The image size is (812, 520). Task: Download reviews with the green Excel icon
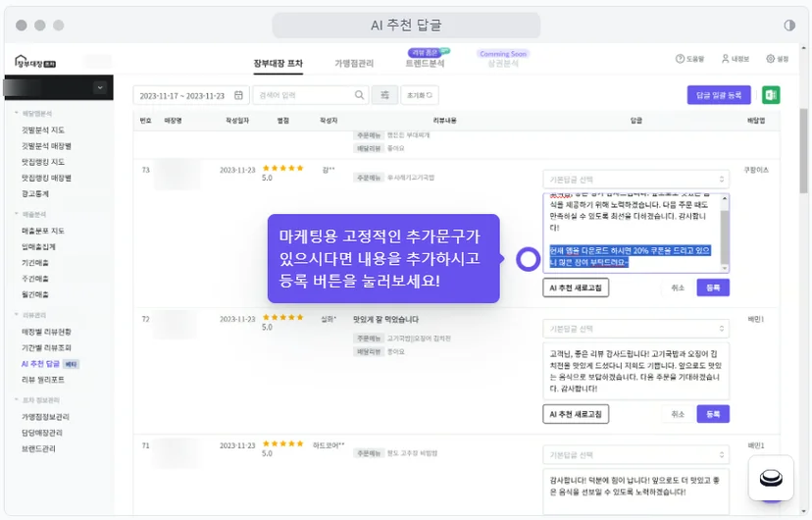[771, 95]
